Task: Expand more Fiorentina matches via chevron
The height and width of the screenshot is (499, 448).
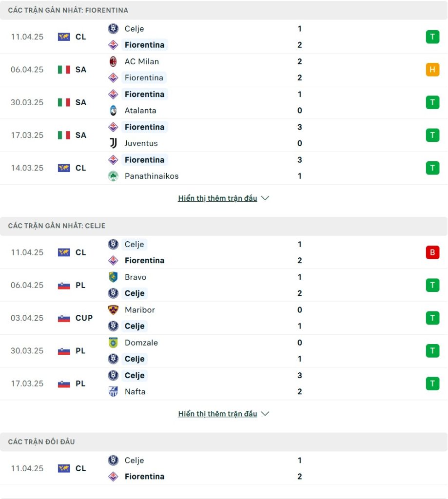Action: pos(265,198)
